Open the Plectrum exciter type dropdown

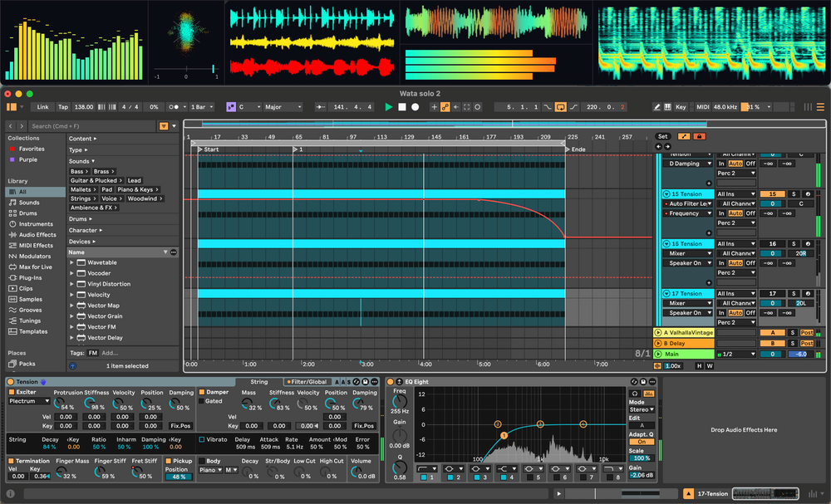[30, 401]
